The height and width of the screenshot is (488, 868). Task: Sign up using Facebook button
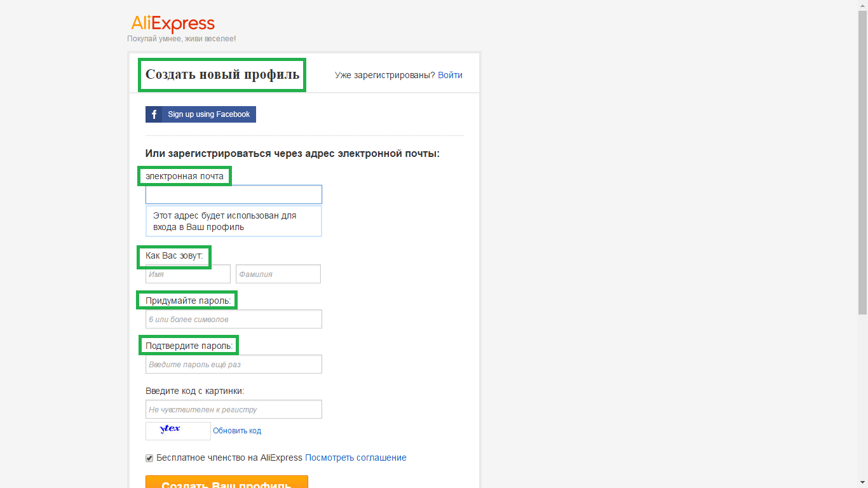pos(201,114)
